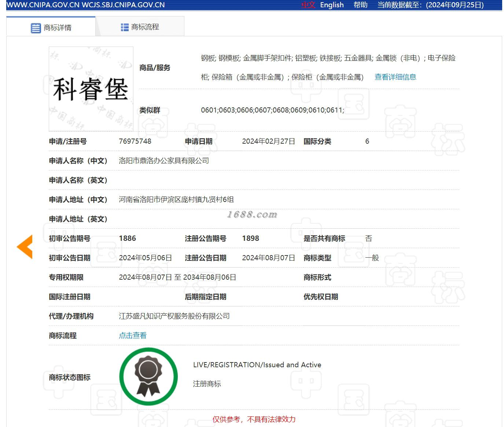Viewport: 504px width, 427px height.
Task: Click the WWW.CNIPA.GOV.CN header text
Action: click(43, 5)
